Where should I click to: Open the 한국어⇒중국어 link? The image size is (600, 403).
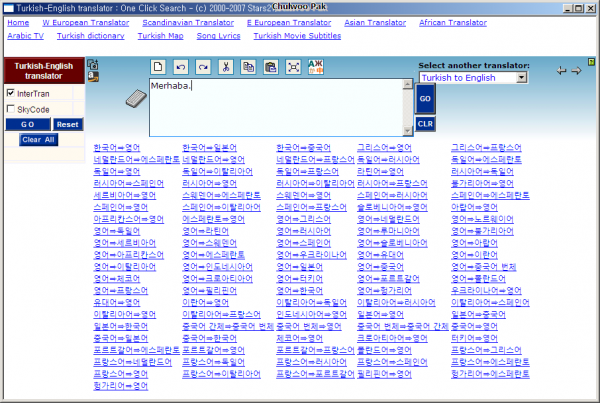click(303, 148)
